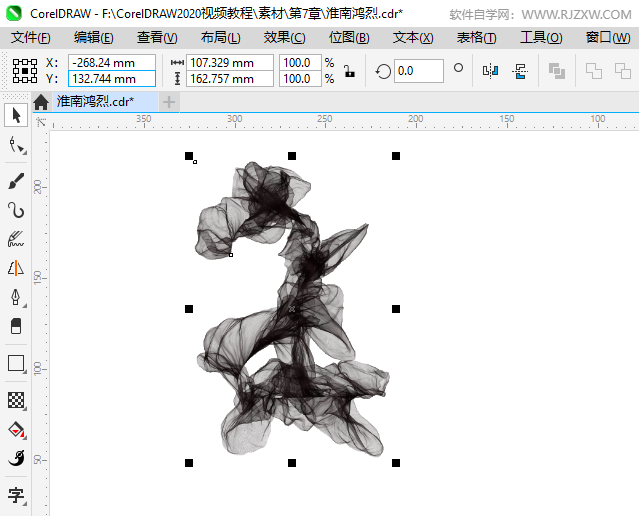
Task: Select the Shape node editing tool
Action: click(x=15, y=145)
